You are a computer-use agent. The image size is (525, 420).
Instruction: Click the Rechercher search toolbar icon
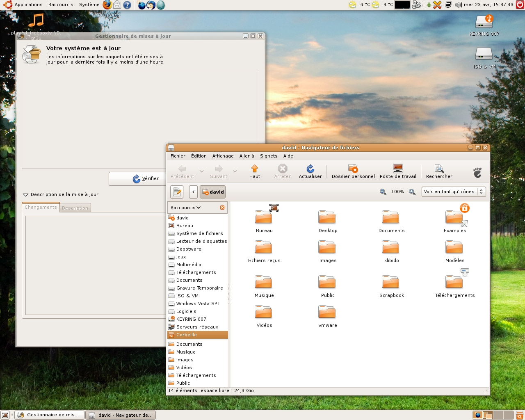tap(439, 171)
